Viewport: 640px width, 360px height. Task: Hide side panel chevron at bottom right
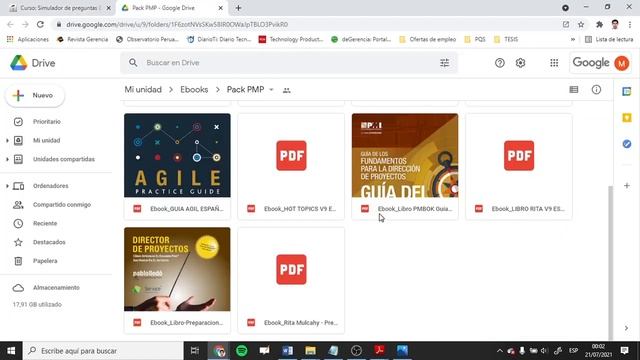click(x=627, y=328)
